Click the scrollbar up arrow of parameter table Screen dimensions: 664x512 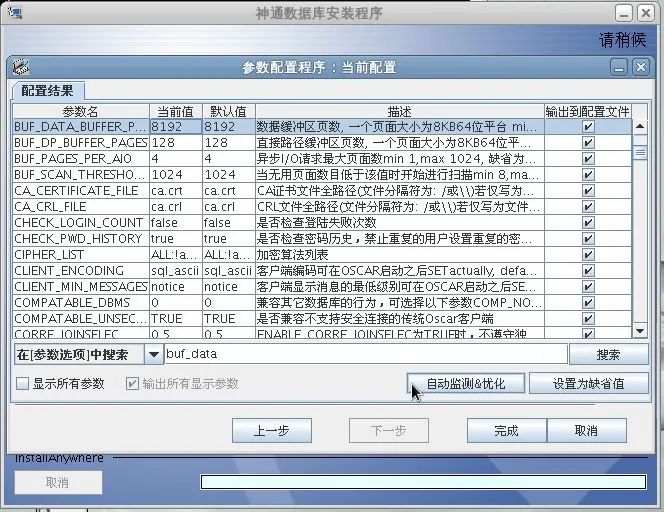coord(640,126)
